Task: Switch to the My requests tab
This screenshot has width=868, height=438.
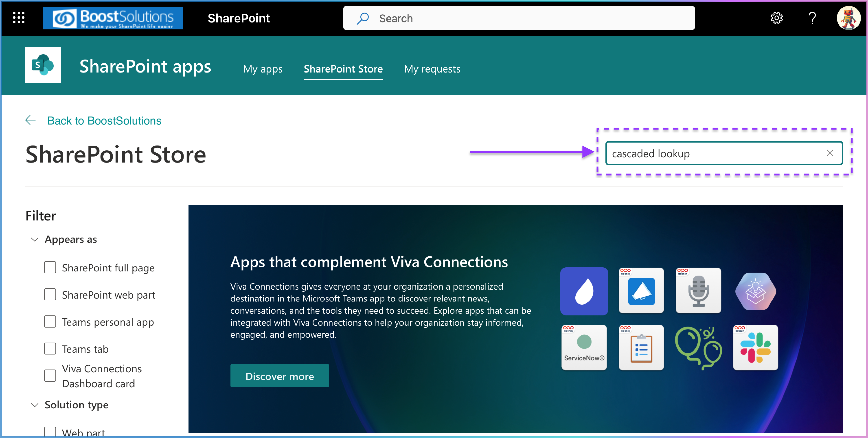Action: 432,69
